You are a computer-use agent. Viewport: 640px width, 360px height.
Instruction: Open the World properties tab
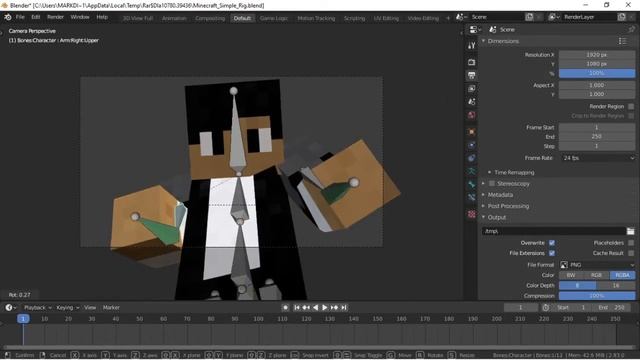471,115
